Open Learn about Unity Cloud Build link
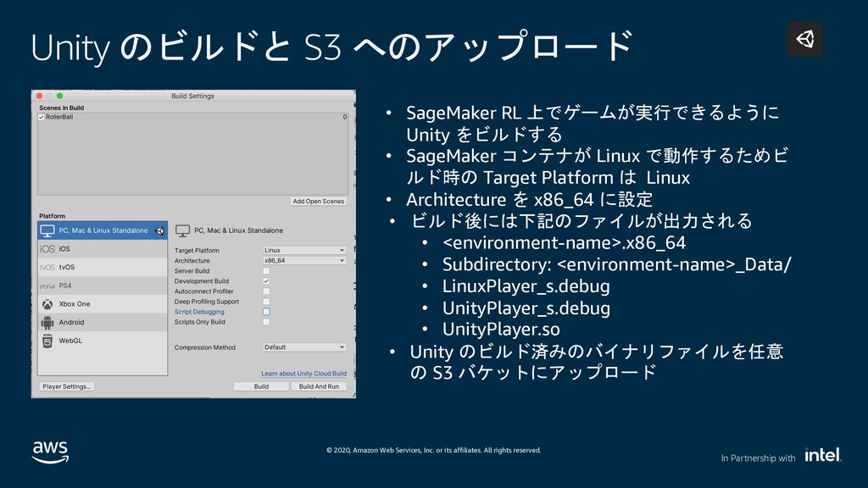This screenshot has width=868, height=488. [x=304, y=374]
